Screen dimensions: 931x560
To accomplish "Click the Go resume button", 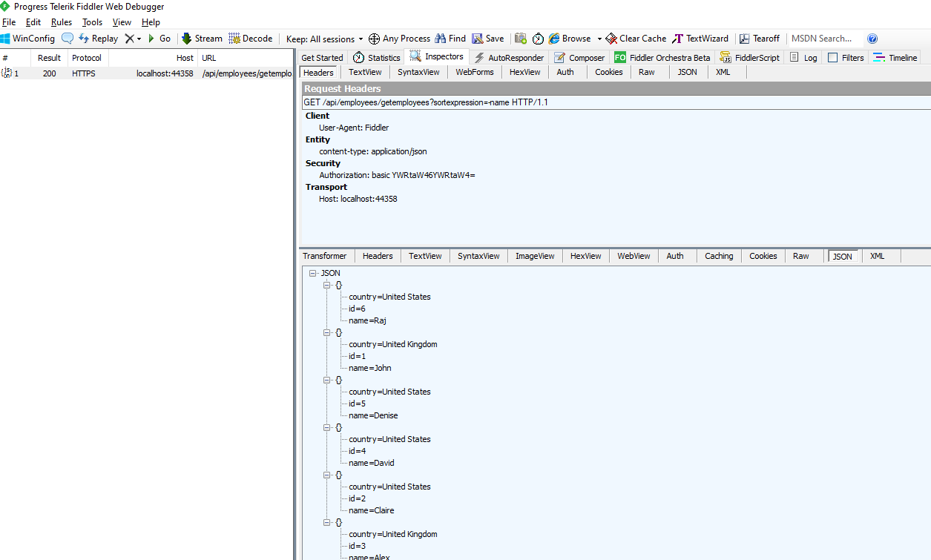I will coord(159,39).
